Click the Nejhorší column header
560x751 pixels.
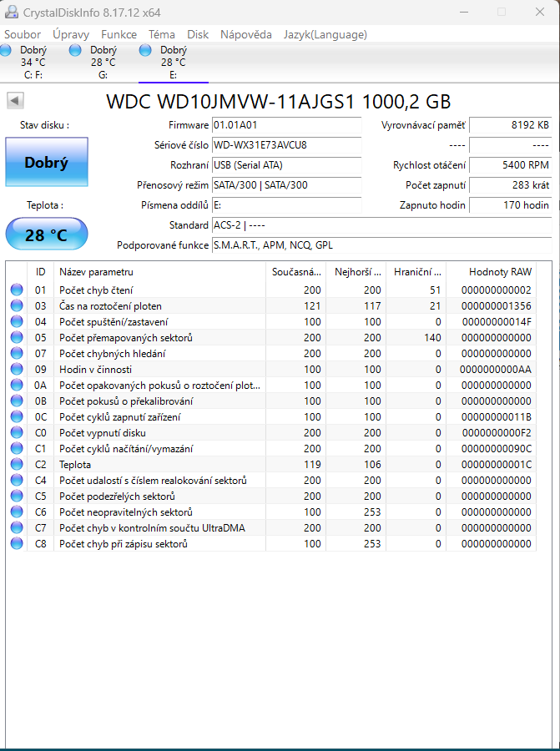click(356, 271)
